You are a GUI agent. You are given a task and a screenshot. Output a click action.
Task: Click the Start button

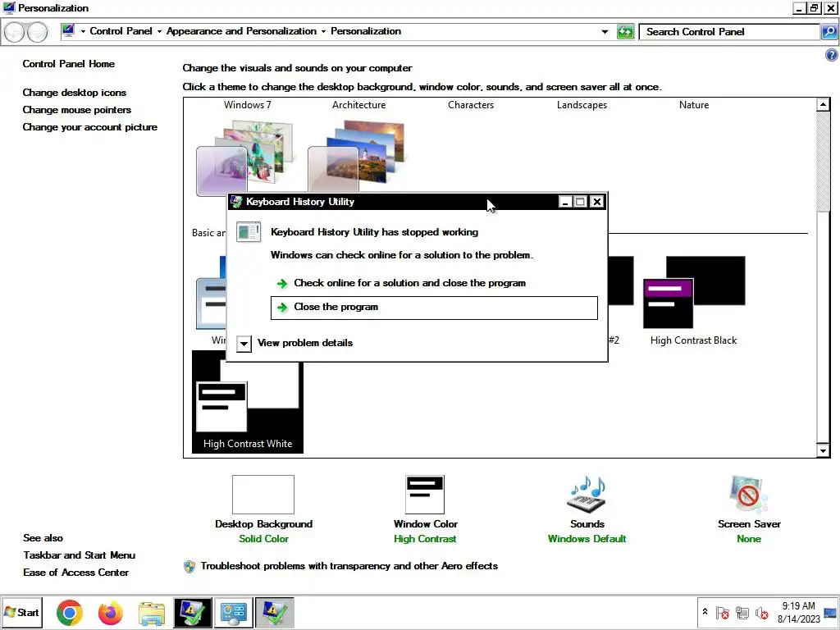click(x=22, y=612)
